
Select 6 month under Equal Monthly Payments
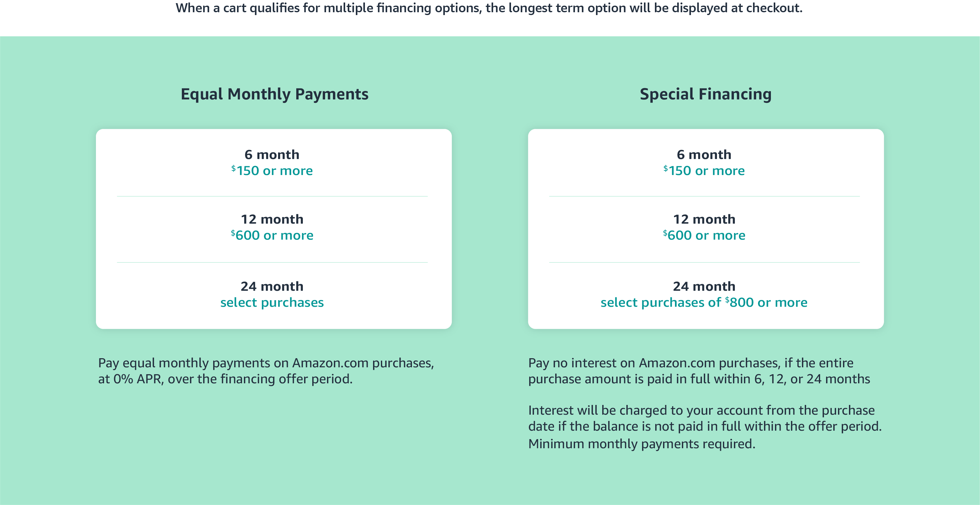coord(271,155)
